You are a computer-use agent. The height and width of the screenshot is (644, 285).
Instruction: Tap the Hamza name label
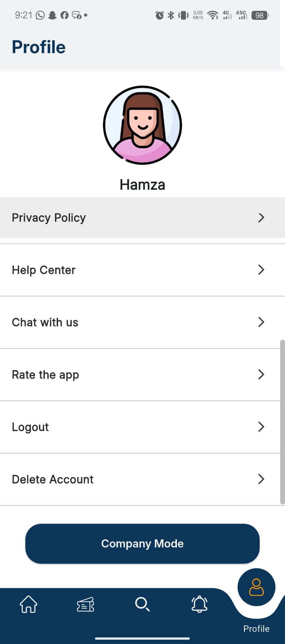coord(142,184)
